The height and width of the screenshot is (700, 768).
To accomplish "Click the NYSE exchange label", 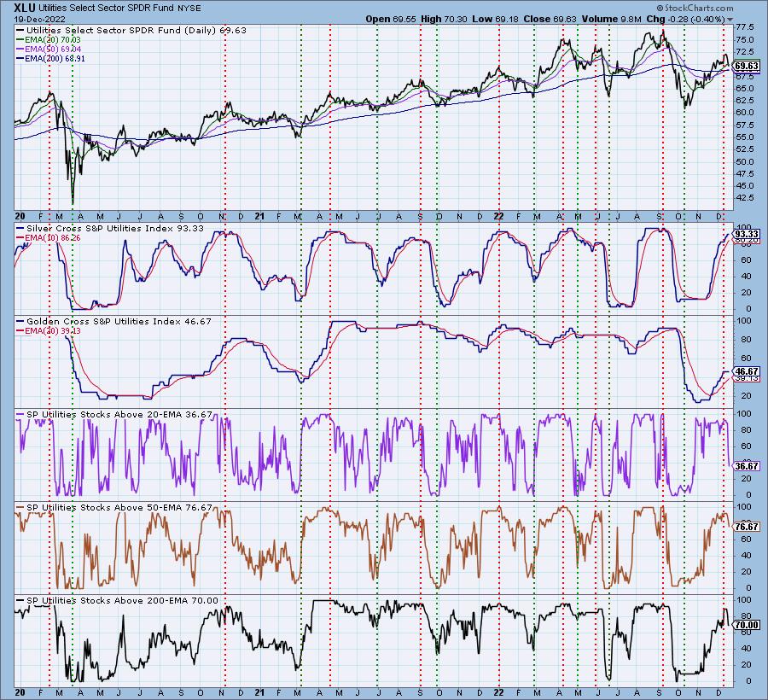I will 189,9.
